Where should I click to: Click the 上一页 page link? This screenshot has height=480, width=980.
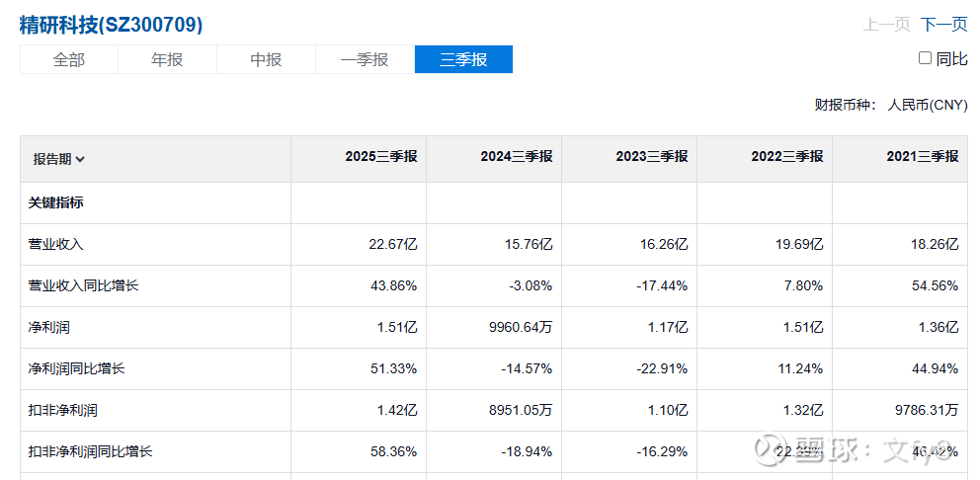coord(886,25)
